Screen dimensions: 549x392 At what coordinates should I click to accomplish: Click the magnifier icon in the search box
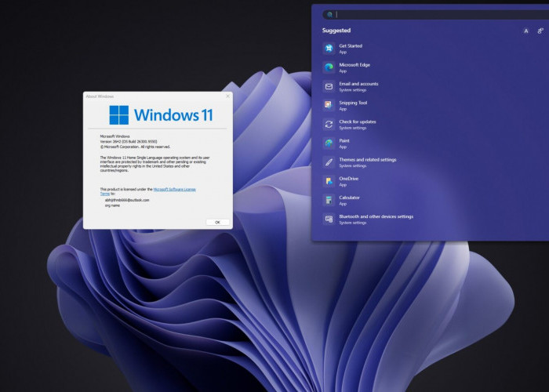pyautogui.click(x=329, y=14)
